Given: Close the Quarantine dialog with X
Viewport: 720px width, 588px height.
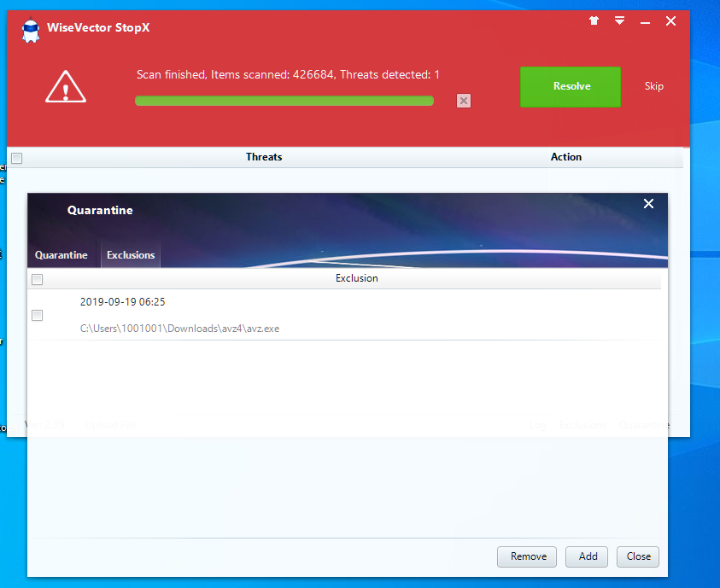Looking at the screenshot, I should 648,204.
